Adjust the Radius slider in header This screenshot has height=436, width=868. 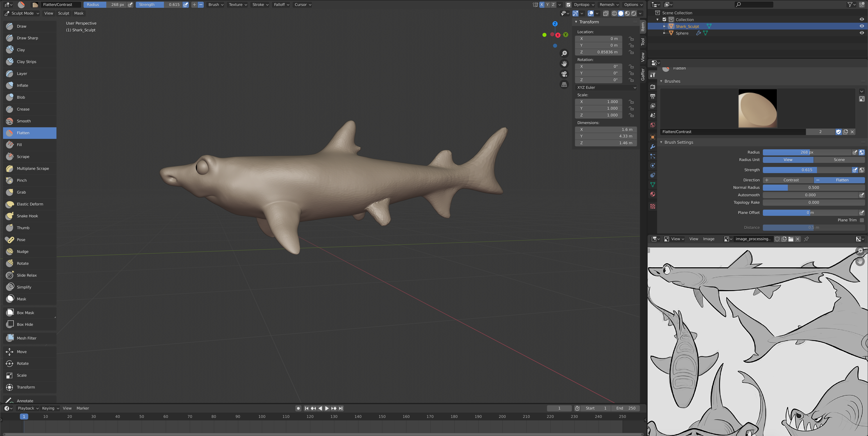coord(105,5)
